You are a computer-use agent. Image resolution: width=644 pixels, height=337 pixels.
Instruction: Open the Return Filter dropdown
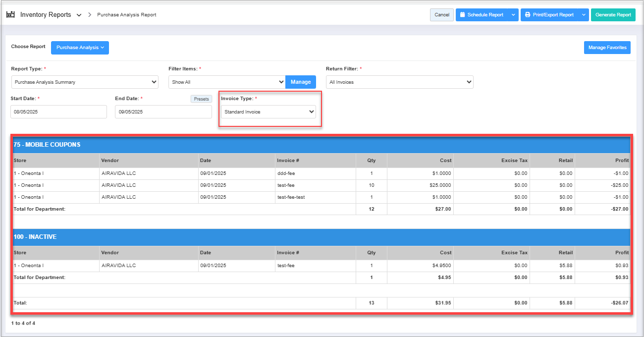coord(399,82)
